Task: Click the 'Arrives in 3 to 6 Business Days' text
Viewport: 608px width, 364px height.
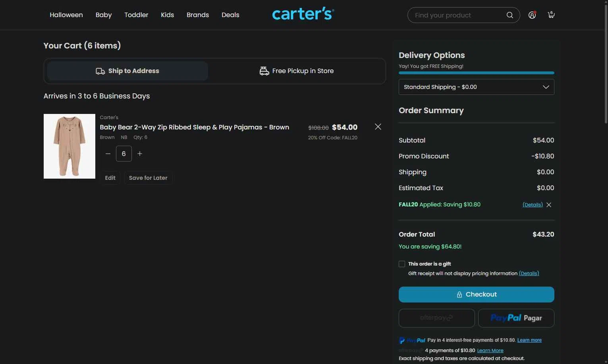Action: 97,96
